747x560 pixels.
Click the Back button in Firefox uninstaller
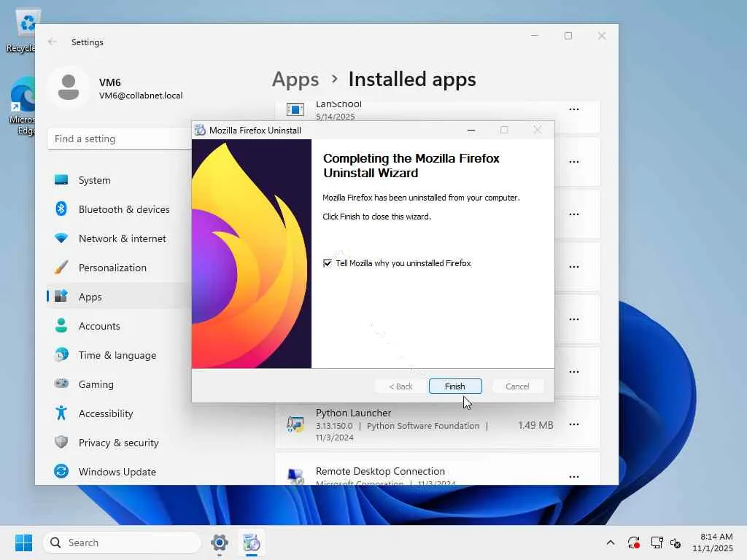(x=400, y=386)
